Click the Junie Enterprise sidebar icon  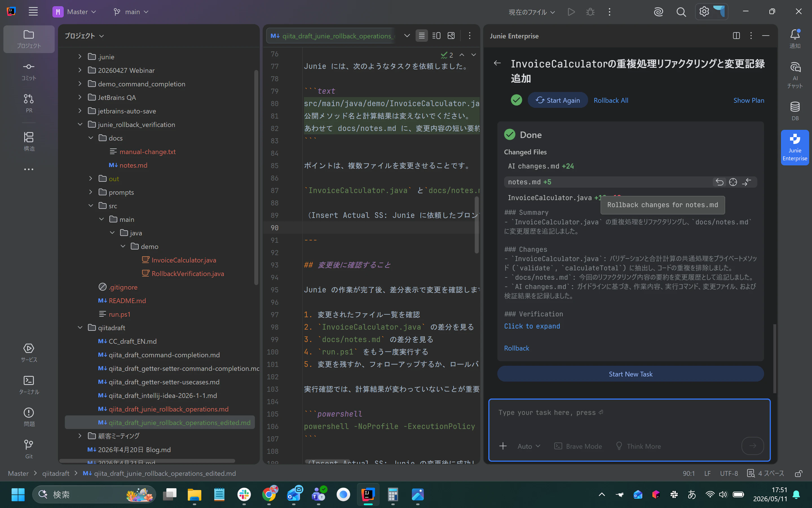(x=795, y=148)
